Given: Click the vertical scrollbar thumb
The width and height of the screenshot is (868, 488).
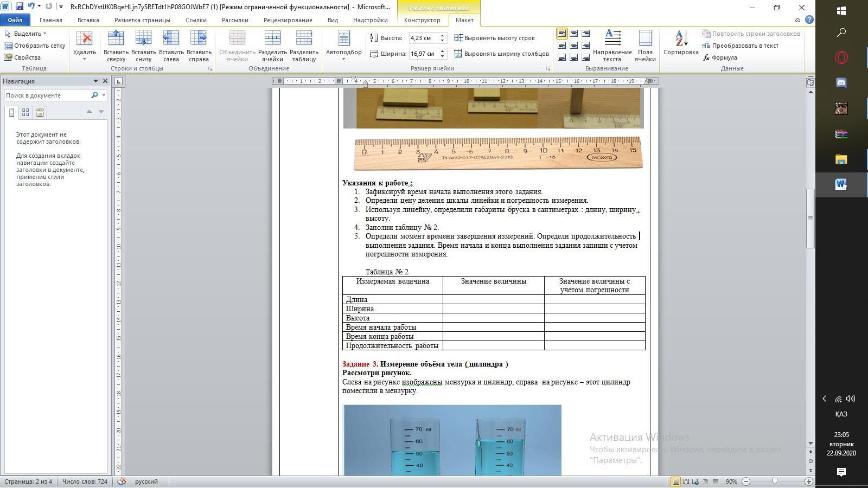Looking at the screenshot, I should pos(810,218).
